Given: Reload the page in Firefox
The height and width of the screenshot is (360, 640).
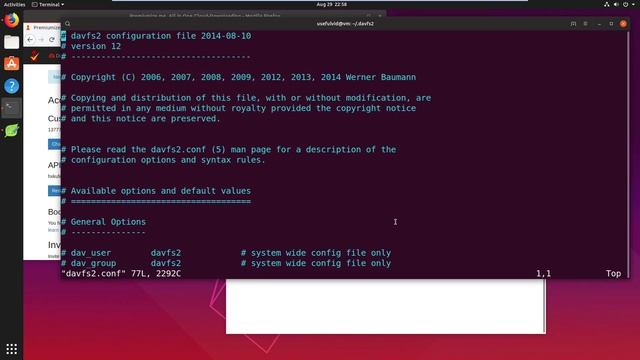Looking at the screenshot, I should 52,40.
